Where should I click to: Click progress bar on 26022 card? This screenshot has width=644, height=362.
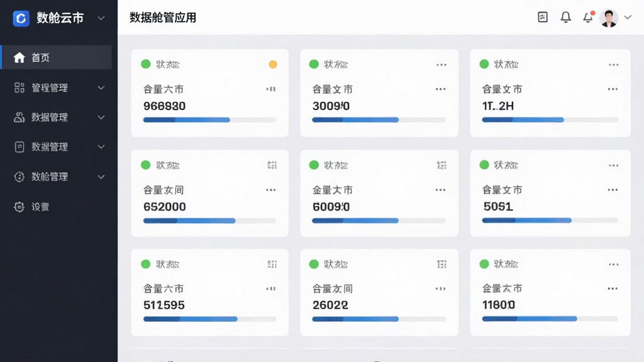point(379,319)
